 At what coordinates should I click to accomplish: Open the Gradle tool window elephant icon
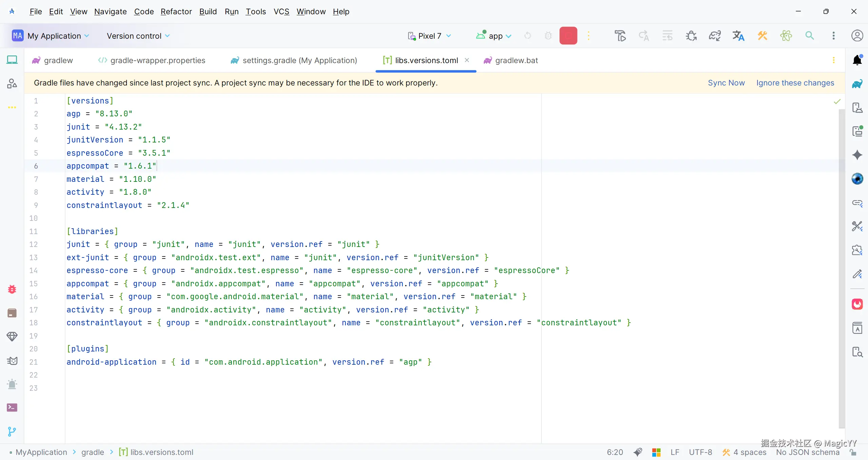pos(857,84)
